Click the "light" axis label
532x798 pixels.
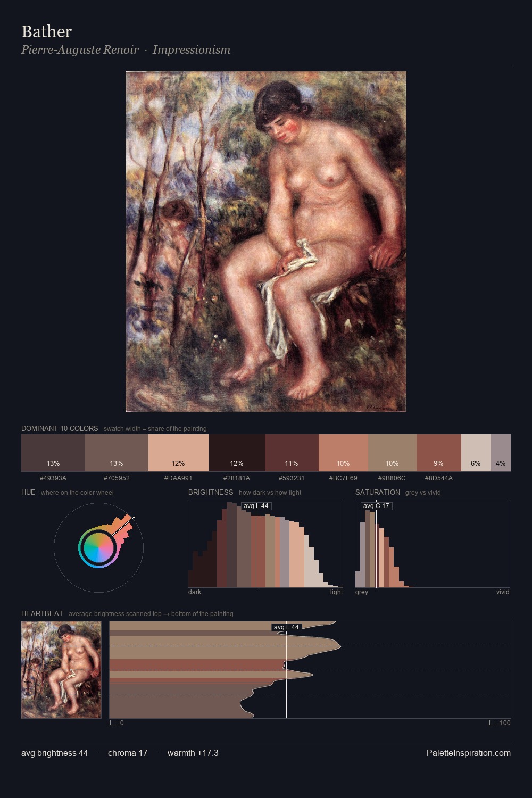(x=336, y=592)
